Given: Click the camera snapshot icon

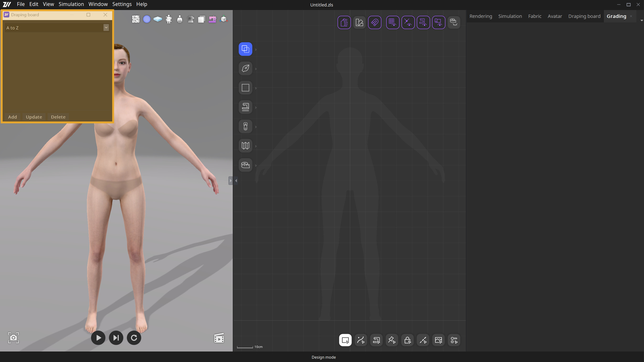Looking at the screenshot, I should (13, 338).
